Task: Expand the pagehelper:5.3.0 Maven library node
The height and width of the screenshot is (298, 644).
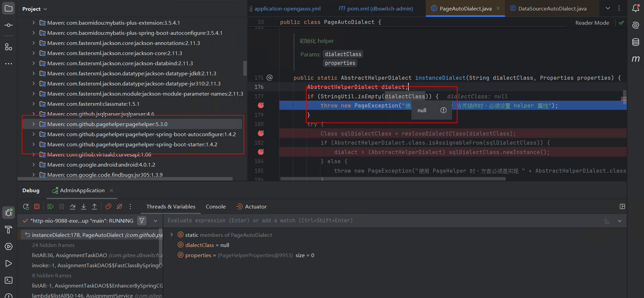Action: pyautogui.click(x=33, y=124)
